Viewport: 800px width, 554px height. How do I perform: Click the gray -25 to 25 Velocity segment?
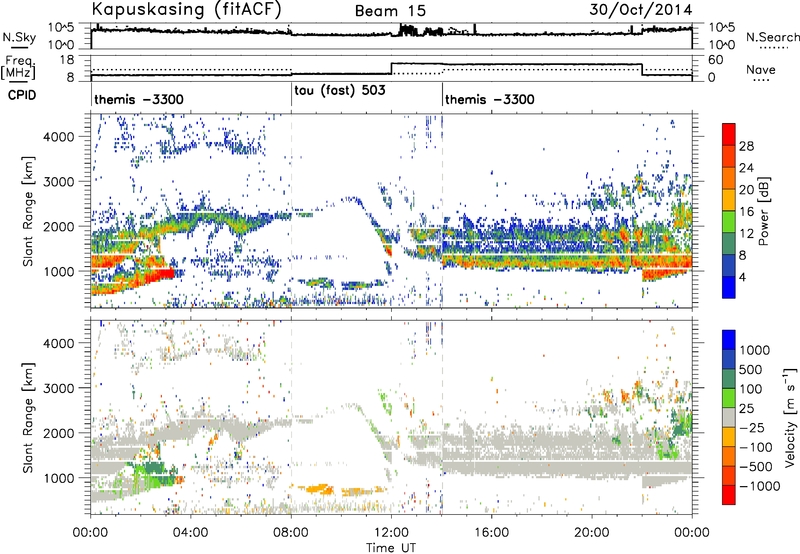[x=729, y=417]
